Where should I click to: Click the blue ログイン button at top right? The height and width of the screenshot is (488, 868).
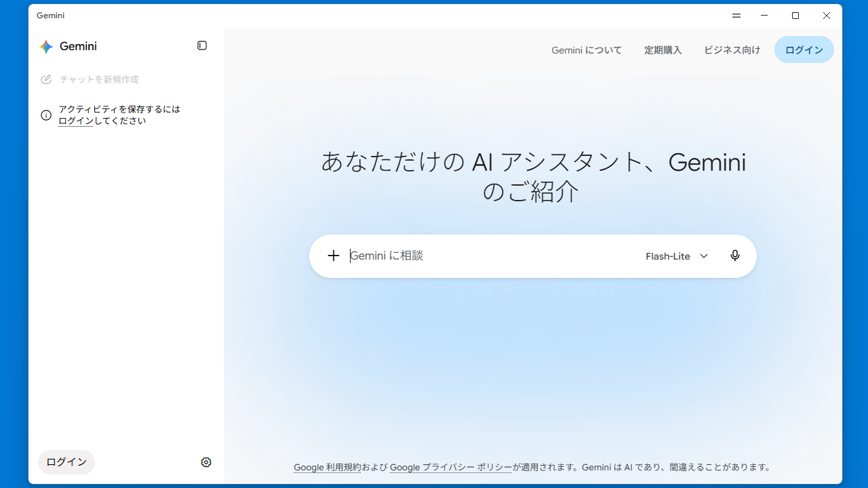click(x=804, y=49)
